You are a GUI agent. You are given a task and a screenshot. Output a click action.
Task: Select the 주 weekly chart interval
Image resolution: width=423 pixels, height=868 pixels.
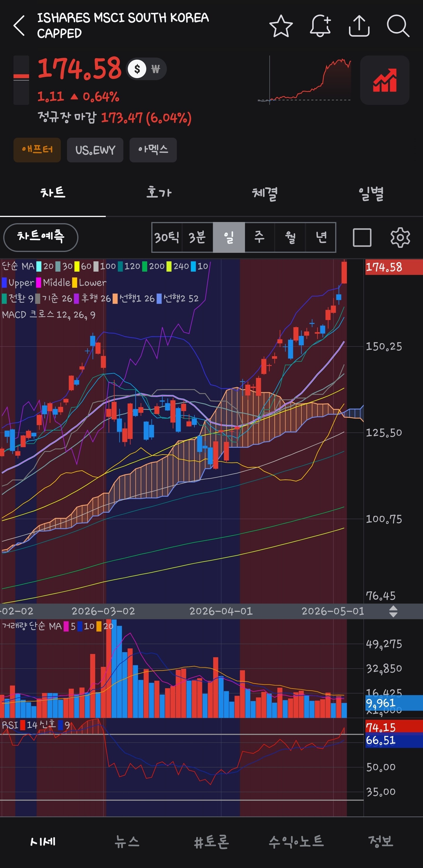pyautogui.click(x=260, y=237)
